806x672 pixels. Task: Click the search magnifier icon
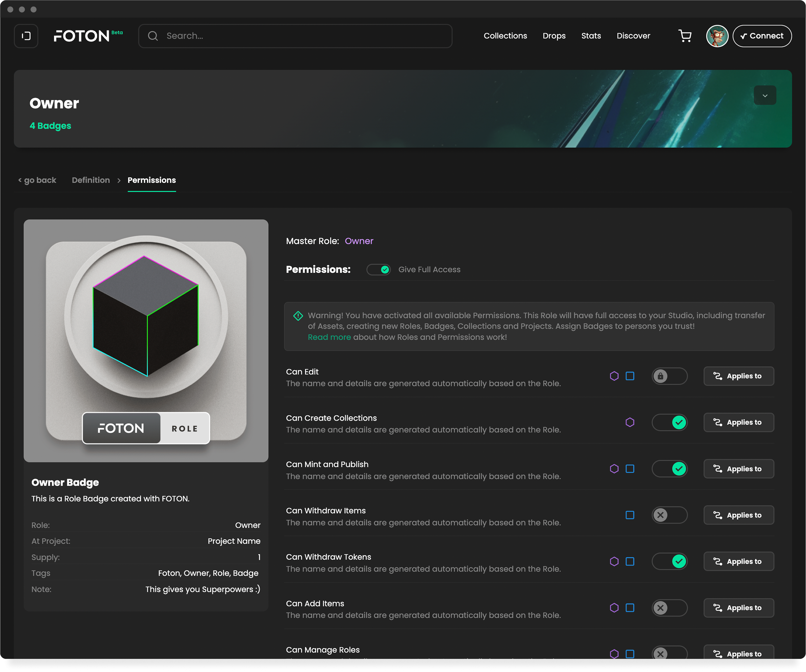tap(153, 36)
